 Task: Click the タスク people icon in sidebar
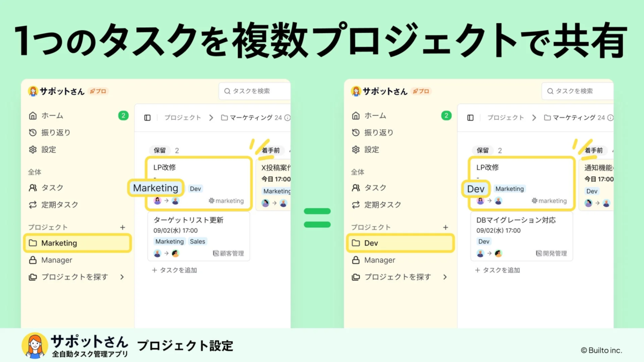point(33,188)
